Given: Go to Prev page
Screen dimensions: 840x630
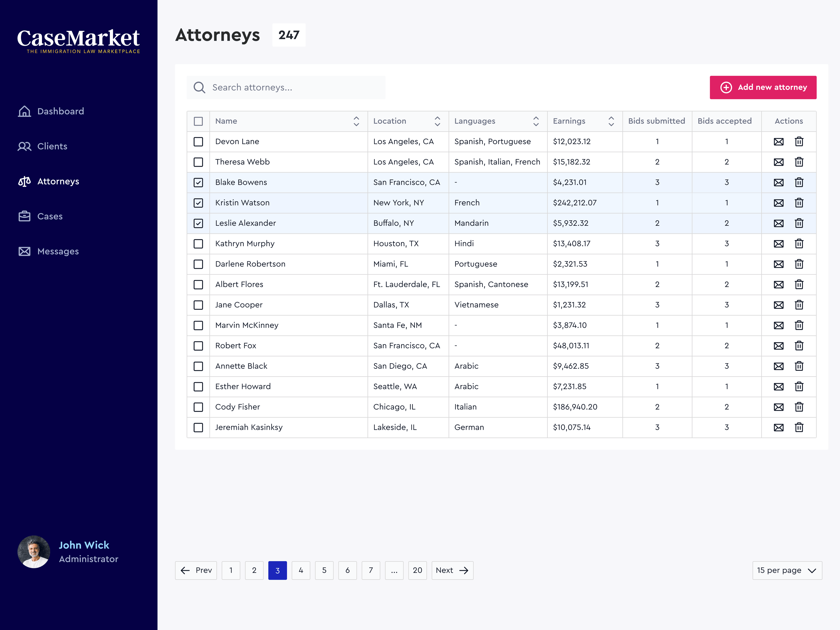Looking at the screenshot, I should click(x=196, y=570).
